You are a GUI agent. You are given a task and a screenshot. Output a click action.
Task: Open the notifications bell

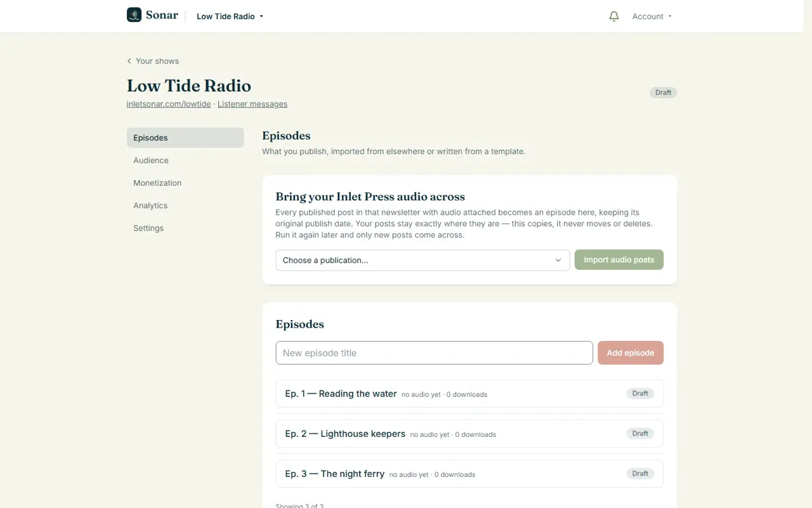click(x=613, y=17)
